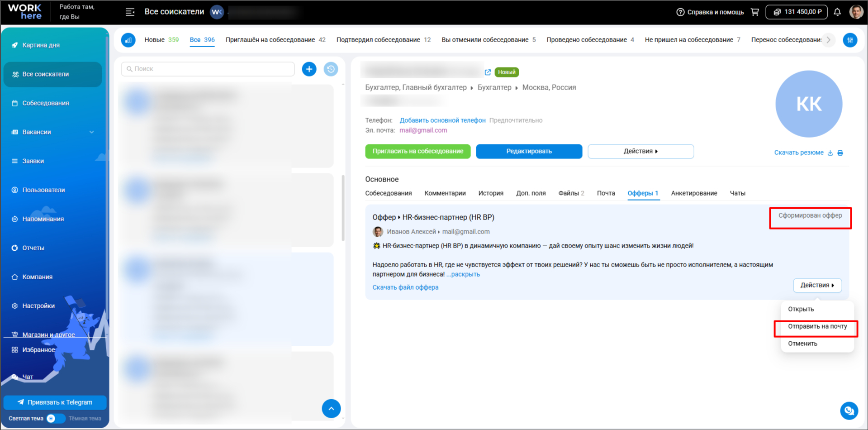This screenshot has height=430, width=868.
Task: Click Скачать файл оффера link
Action: 406,287
